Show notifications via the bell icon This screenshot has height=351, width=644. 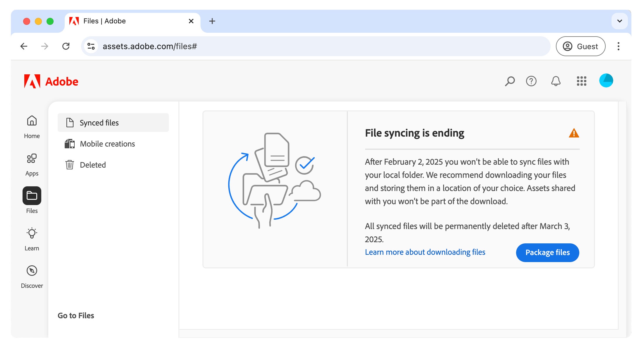556,81
